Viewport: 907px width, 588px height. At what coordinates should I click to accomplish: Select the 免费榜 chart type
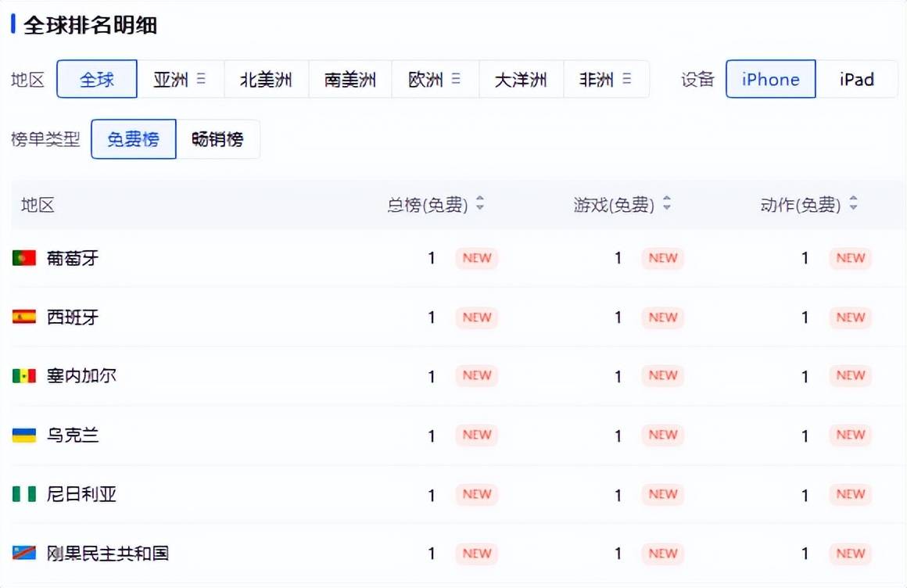[x=133, y=139]
